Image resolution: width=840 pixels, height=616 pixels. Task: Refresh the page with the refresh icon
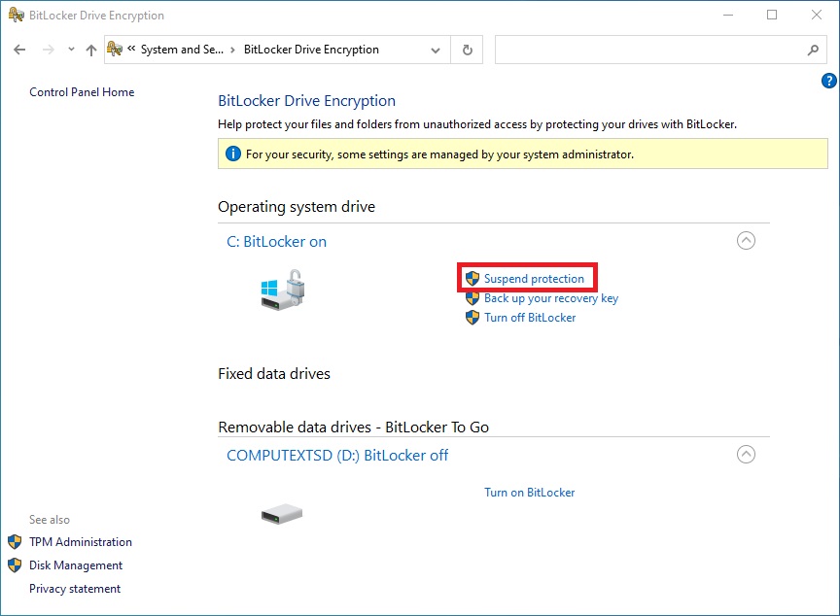466,50
